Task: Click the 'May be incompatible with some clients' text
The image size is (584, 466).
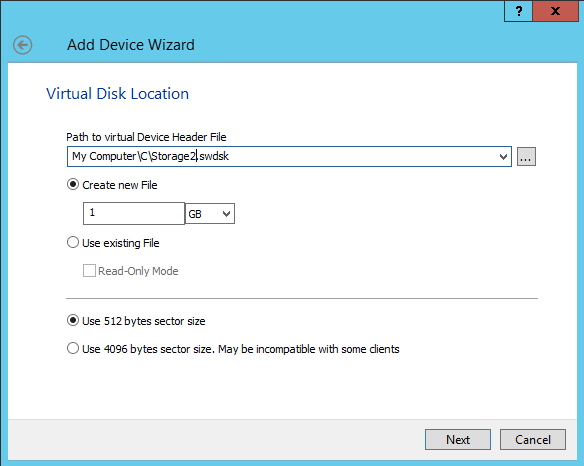Action: [x=309, y=349]
